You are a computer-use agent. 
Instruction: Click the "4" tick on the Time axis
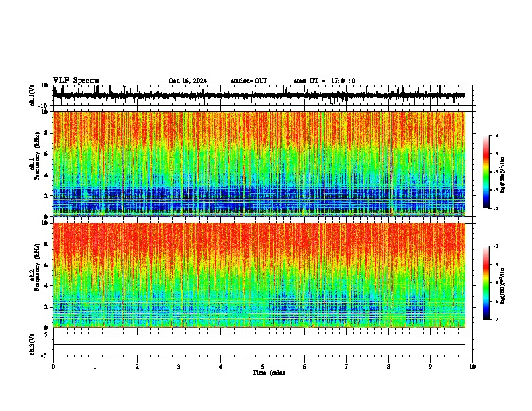(221, 367)
